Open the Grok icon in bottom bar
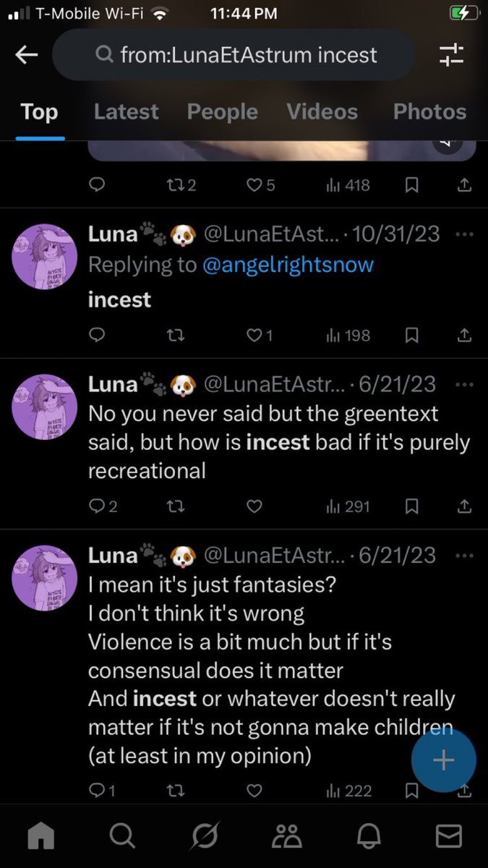The width and height of the screenshot is (488, 868). 204,836
